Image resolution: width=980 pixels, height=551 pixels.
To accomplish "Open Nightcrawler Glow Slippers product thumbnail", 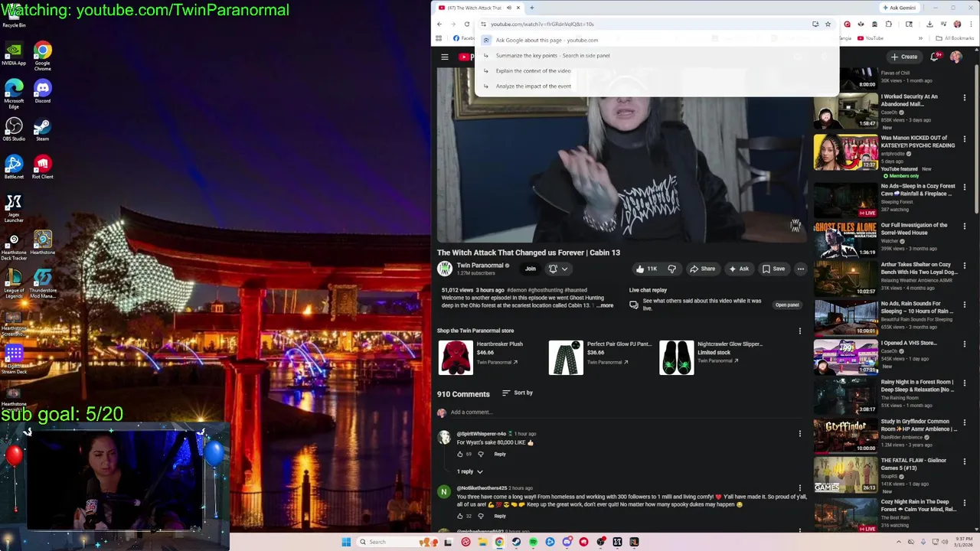I will (677, 357).
